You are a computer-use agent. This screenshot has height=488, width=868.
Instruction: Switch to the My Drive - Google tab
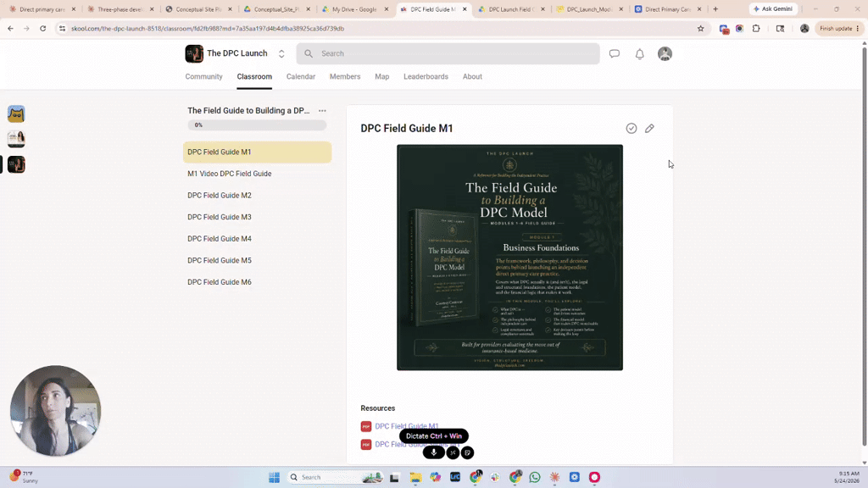tap(356, 9)
